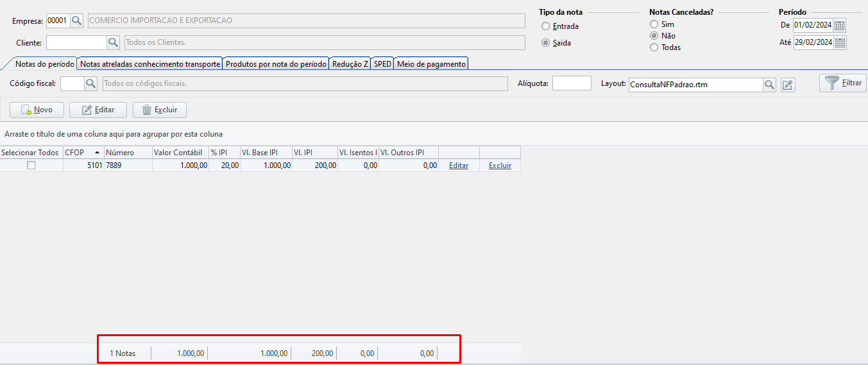Click the Editar link in row 7889

click(459, 166)
